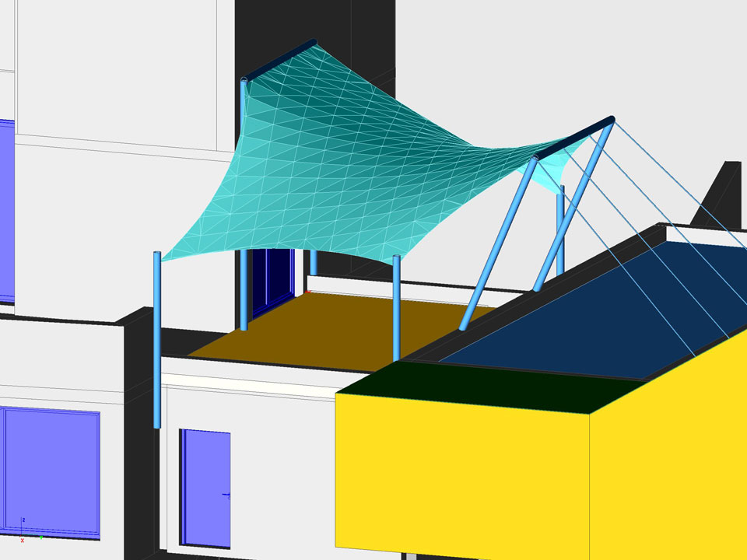Select the large purple window at bottom-left
Viewport: 747px width, 560px height.
pos(51,471)
